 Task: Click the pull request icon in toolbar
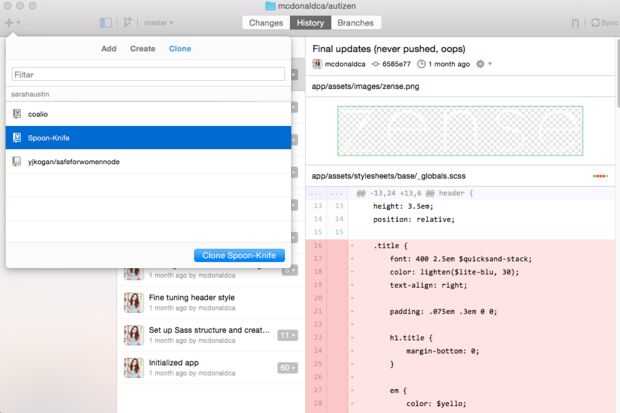[575, 23]
